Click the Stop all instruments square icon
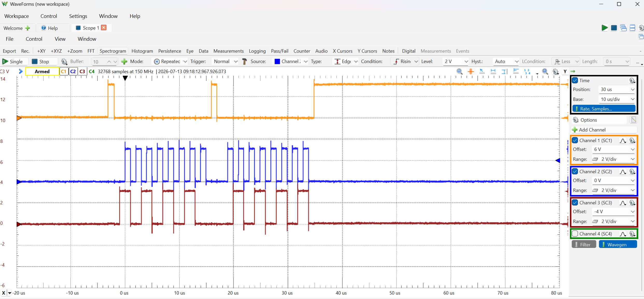 pos(614,28)
